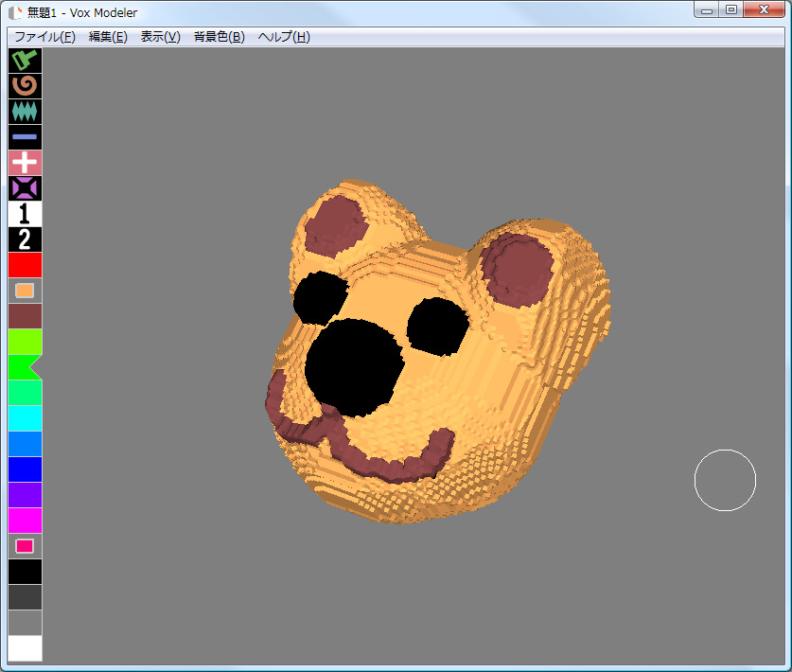Select the red color swatch
This screenshot has height=672, width=792.
pos(25,265)
